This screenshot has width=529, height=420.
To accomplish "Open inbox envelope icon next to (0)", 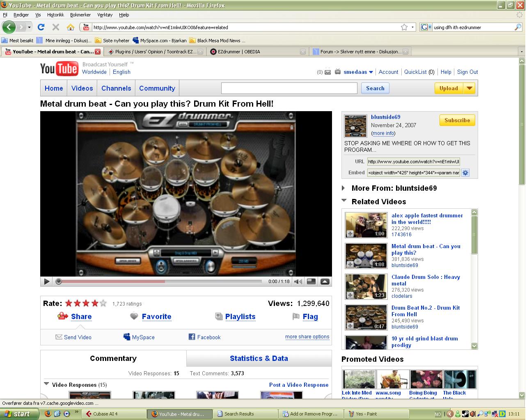I will pyautogui.click(x=327, y=72).
